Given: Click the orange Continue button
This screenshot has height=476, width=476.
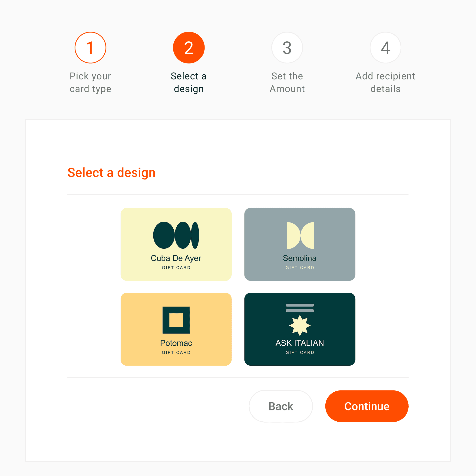Looking at the screenshot, I should tap(367, 406).
